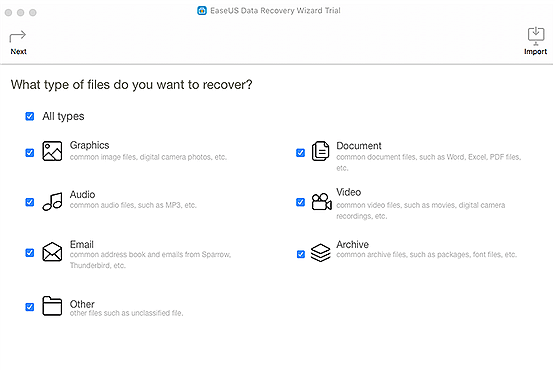Click the Audio music note icon
Viewport: 555px width, 370px height.
point(52,201)
